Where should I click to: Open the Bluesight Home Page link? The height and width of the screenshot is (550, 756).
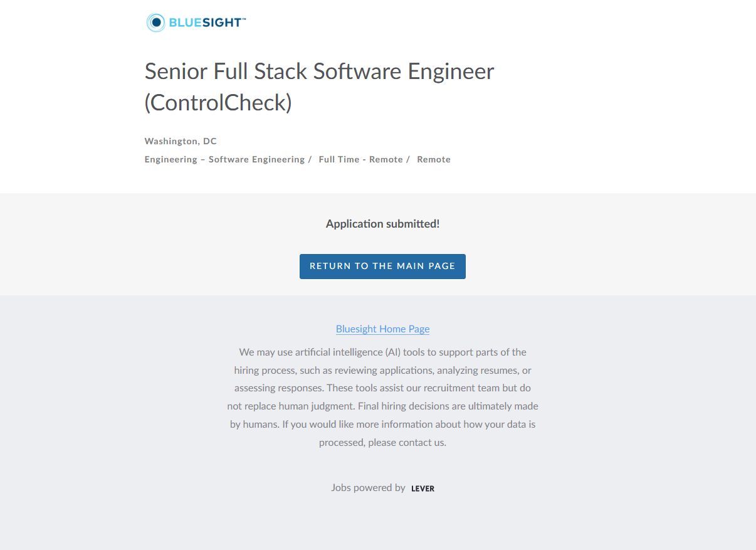tap(382, 329)
